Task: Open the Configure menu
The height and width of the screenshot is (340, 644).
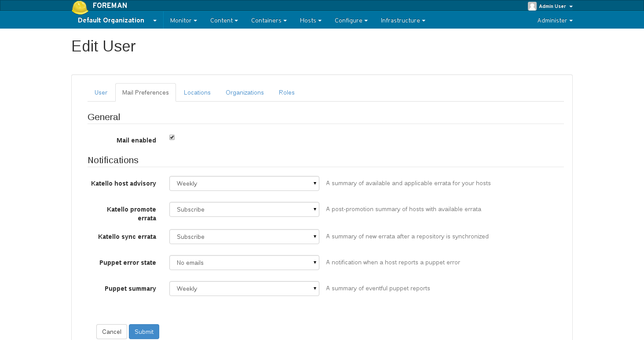Action: click(x=351, y=20)
